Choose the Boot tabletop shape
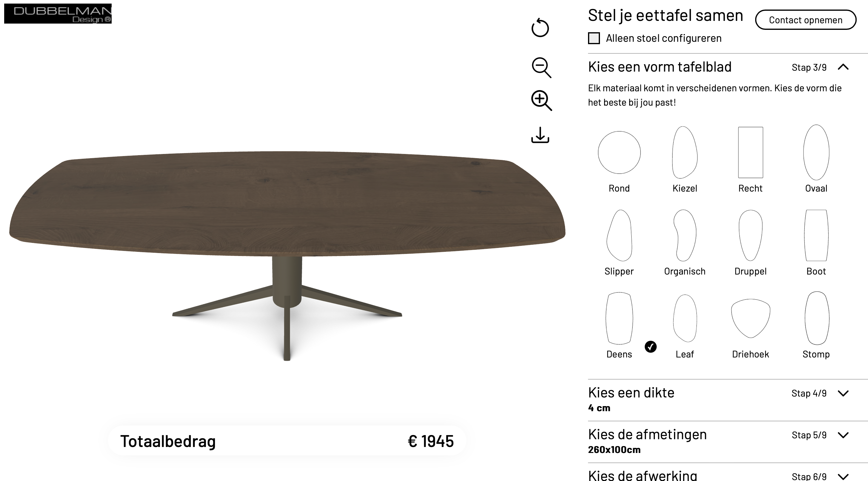868x481 pixels. (x=816, y=243)
